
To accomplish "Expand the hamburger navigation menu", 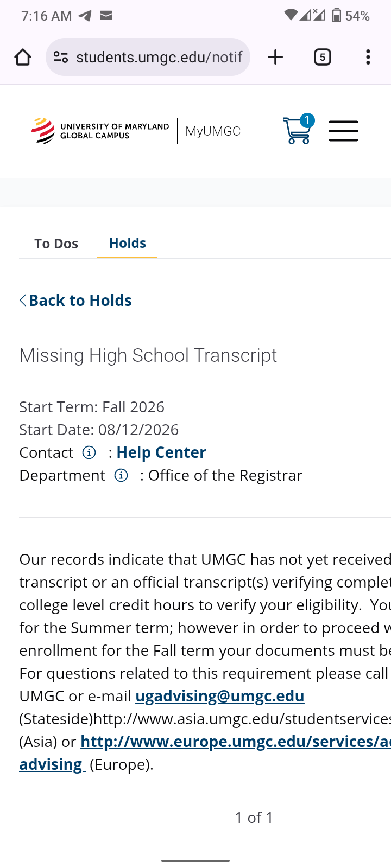I will [343, 131].
